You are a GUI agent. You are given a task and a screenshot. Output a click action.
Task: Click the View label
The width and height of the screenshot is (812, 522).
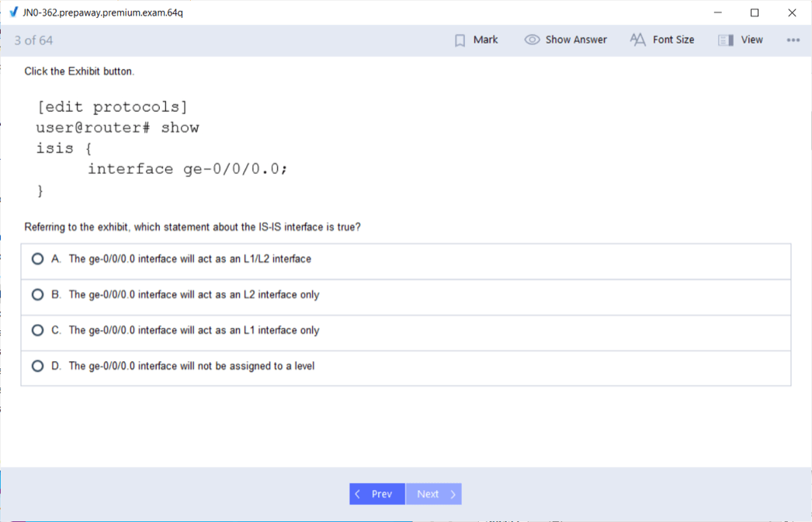751,40
